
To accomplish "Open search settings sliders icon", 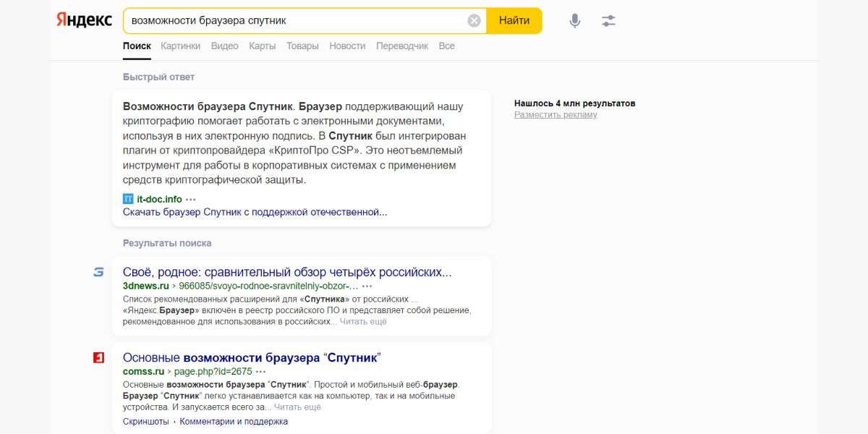I will point(608,21).
